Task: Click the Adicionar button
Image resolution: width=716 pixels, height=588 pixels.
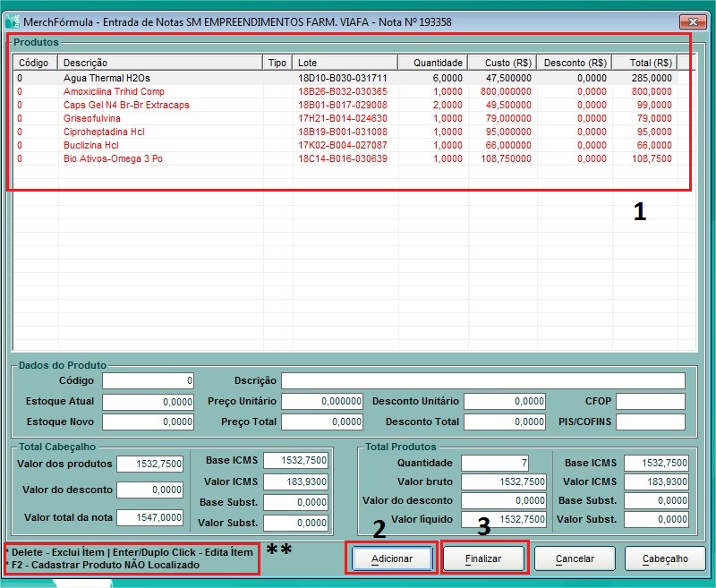Action: pos(392,558)
